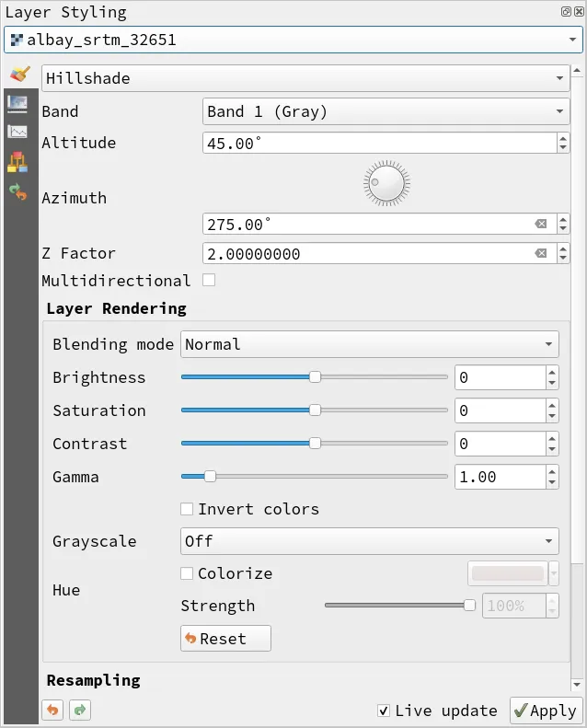Click the Reset button
This screenshot has width=587, height=728.
click(225, 639)
